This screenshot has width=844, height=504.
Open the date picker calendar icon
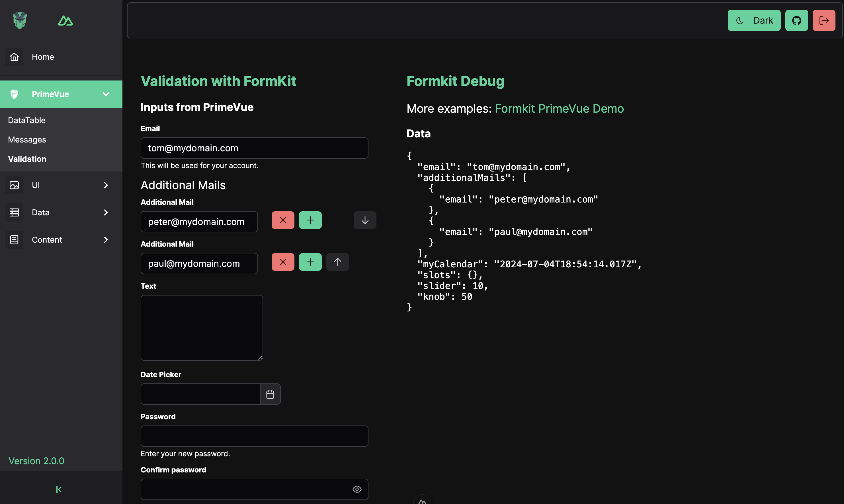tap(270, 394)
